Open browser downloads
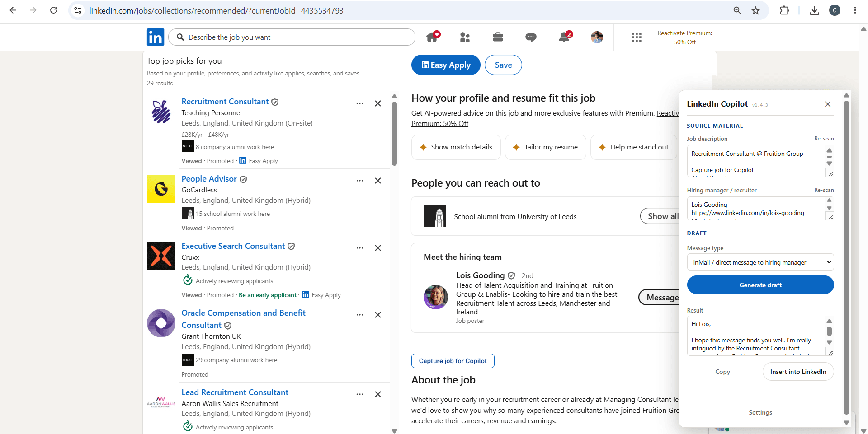 click(814, 10)
